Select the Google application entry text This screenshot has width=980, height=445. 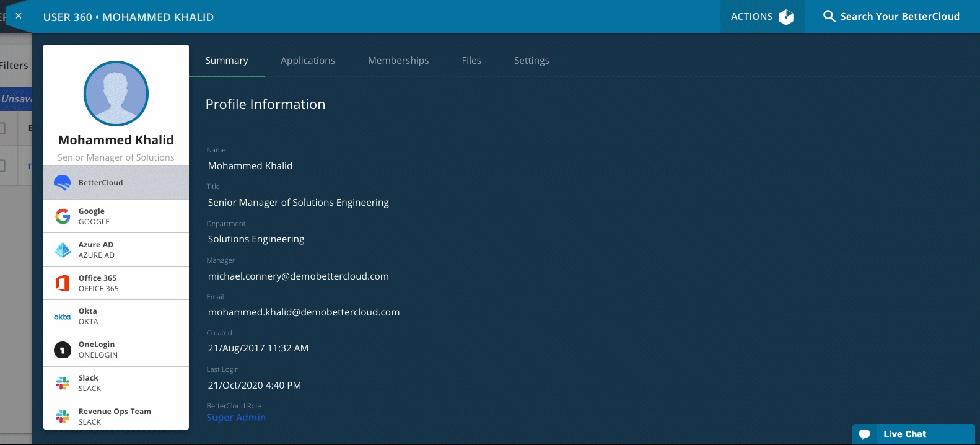click(x=94, y=216)
